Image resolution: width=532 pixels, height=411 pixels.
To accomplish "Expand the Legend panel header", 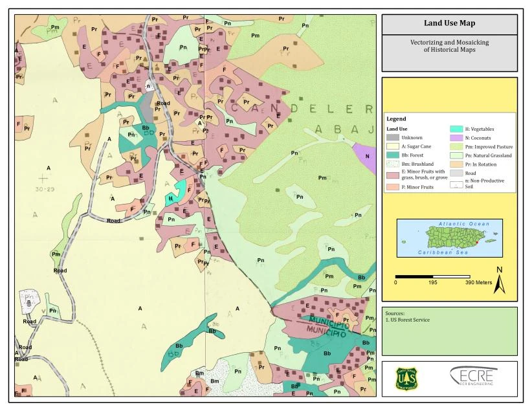I will [396, 119].
